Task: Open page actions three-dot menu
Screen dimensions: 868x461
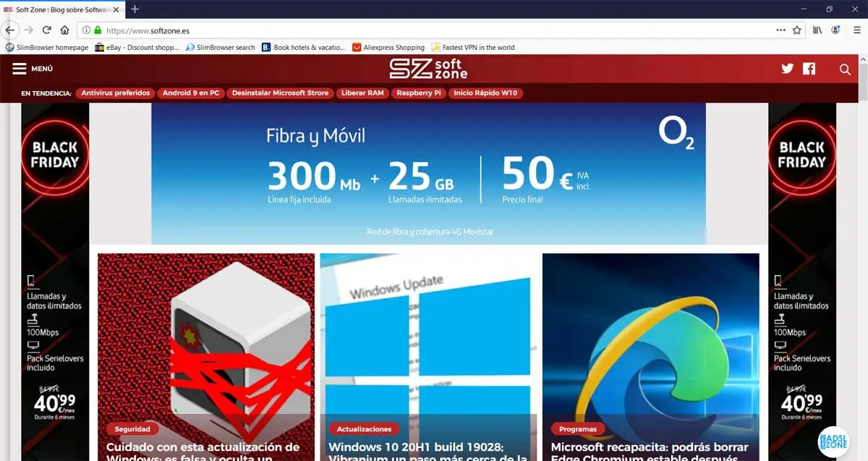Action: coord(780,30)
